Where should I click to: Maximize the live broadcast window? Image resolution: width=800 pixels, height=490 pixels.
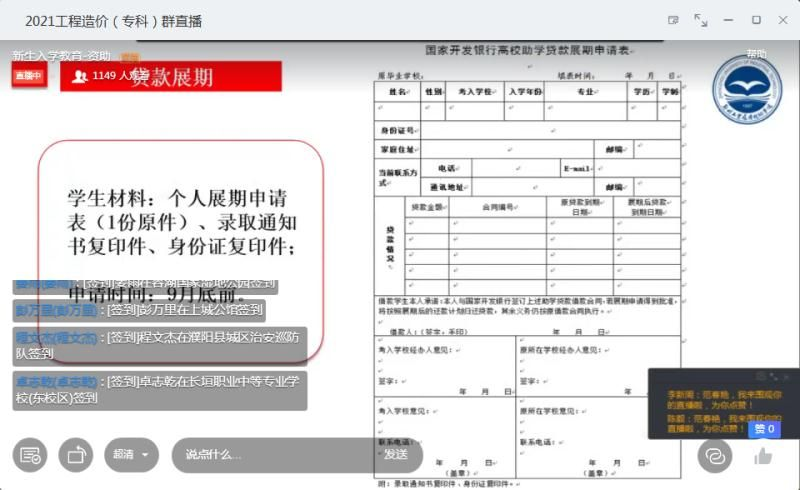[756, 20]
